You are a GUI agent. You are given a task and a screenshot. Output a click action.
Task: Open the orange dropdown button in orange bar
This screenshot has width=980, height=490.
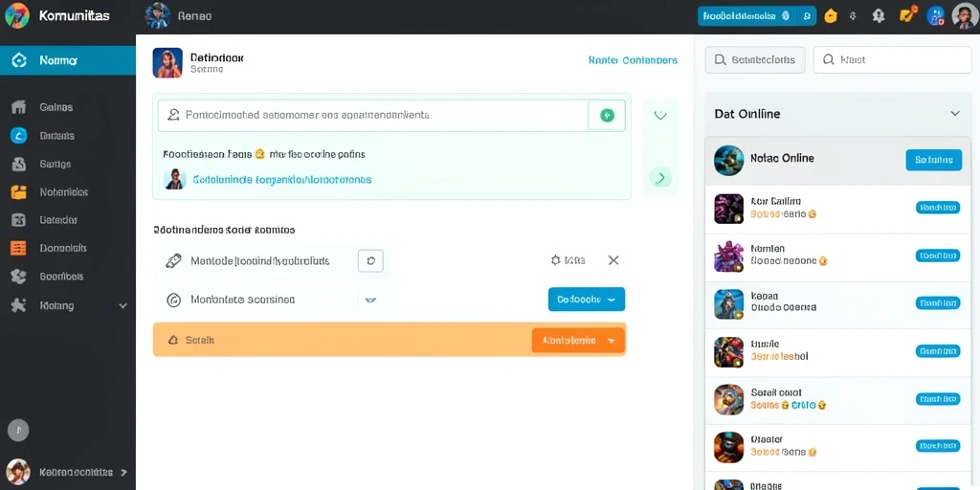point(578,341)
